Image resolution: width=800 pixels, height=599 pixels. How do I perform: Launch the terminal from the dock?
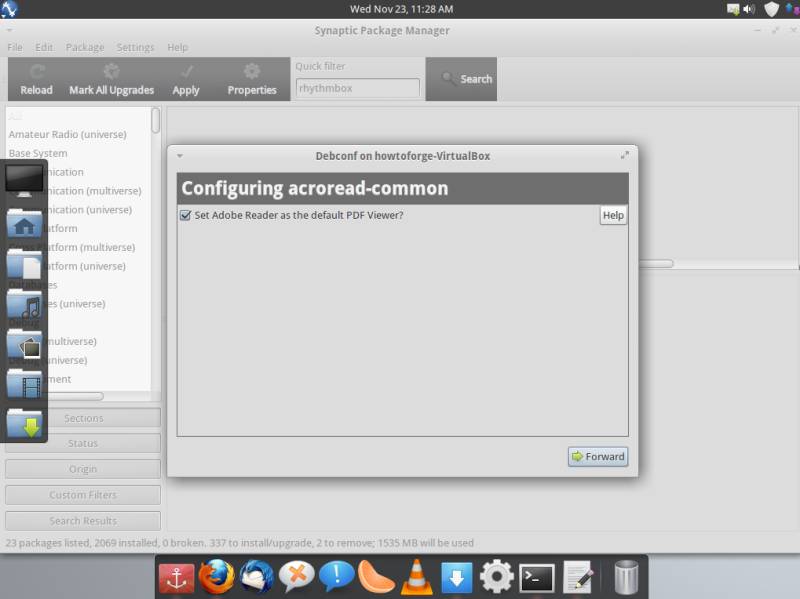tap(537, 578)
